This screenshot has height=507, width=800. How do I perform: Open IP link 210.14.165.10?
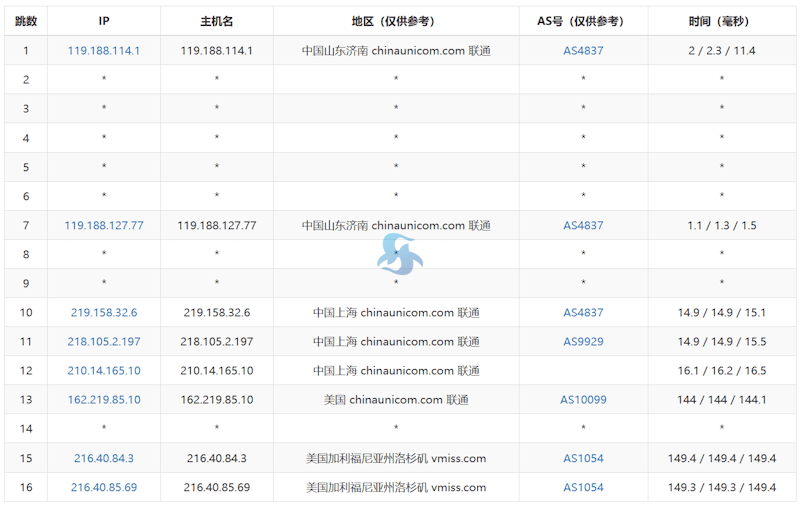[x=104, y=371]
